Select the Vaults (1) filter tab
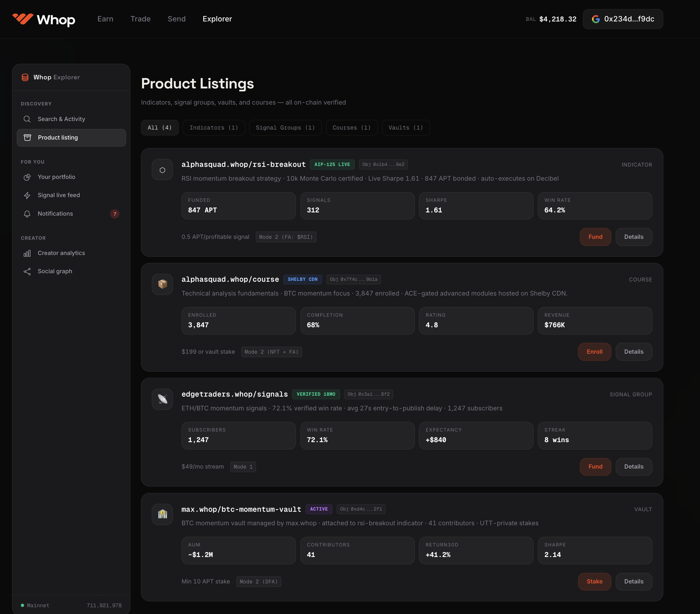The height and width of the screenshot is (614, 700). tap(406, 128)
